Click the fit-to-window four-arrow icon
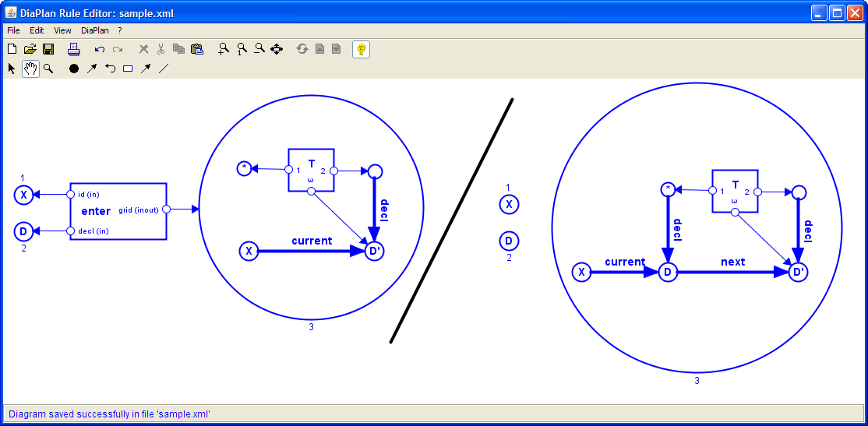The image size is (868, 426). (277, 49)
